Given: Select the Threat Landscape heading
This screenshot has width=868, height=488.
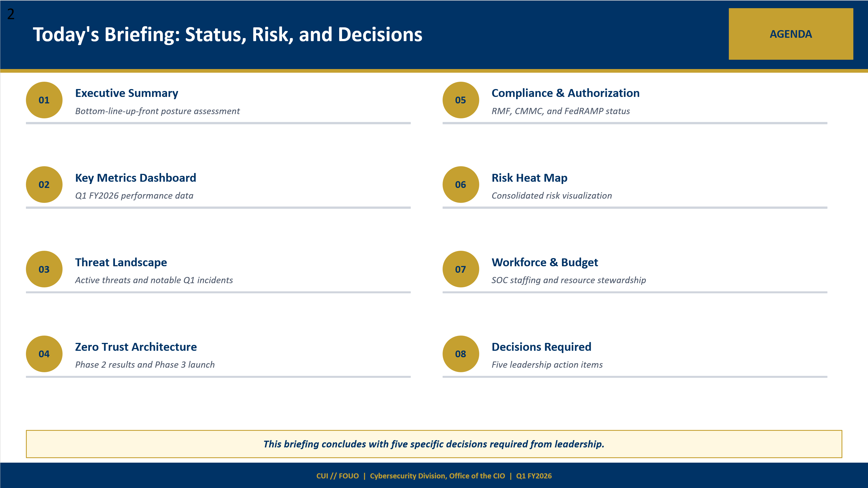Looking at the screenshot, I should tap(121, 263).
